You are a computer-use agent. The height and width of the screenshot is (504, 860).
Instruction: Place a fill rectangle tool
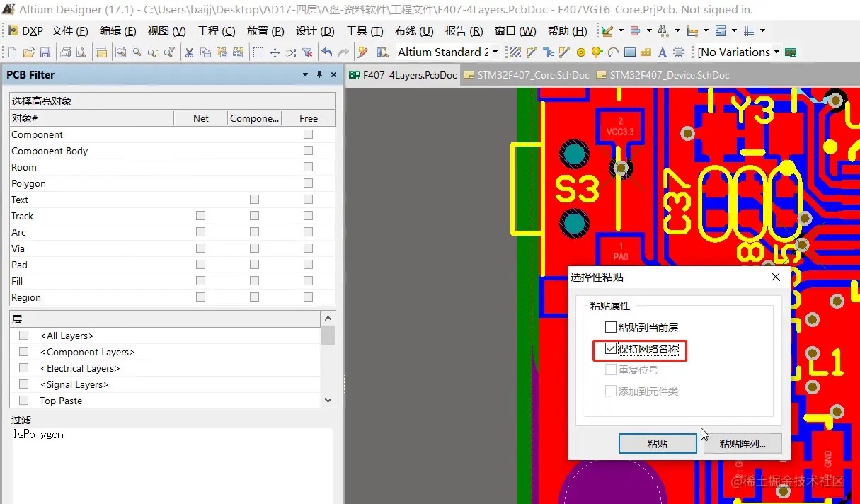(630, 52)
